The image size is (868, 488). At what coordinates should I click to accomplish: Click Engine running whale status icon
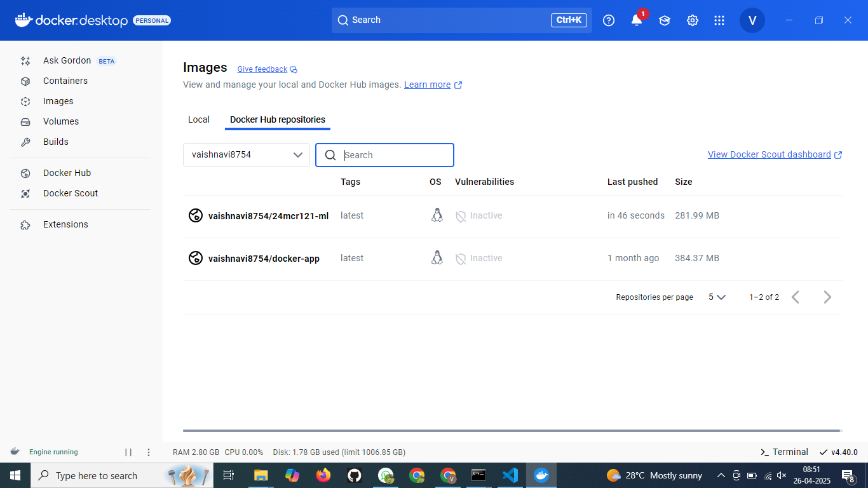[15, 452]
